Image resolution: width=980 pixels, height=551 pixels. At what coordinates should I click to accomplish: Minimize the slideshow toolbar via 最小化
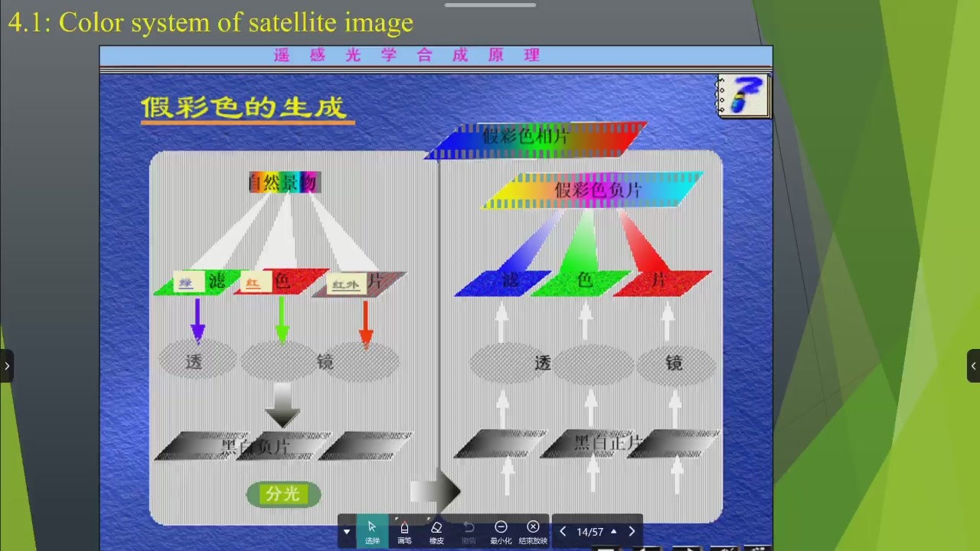(501, 531)
